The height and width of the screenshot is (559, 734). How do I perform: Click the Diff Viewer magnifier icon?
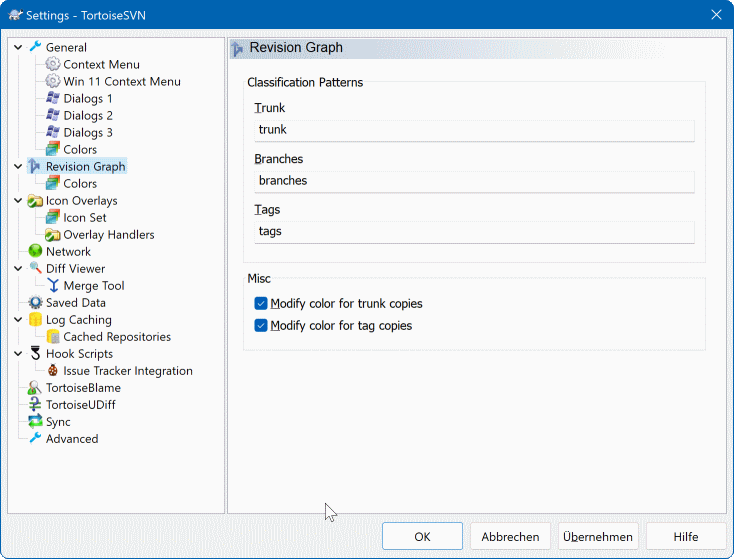point(35,268)
